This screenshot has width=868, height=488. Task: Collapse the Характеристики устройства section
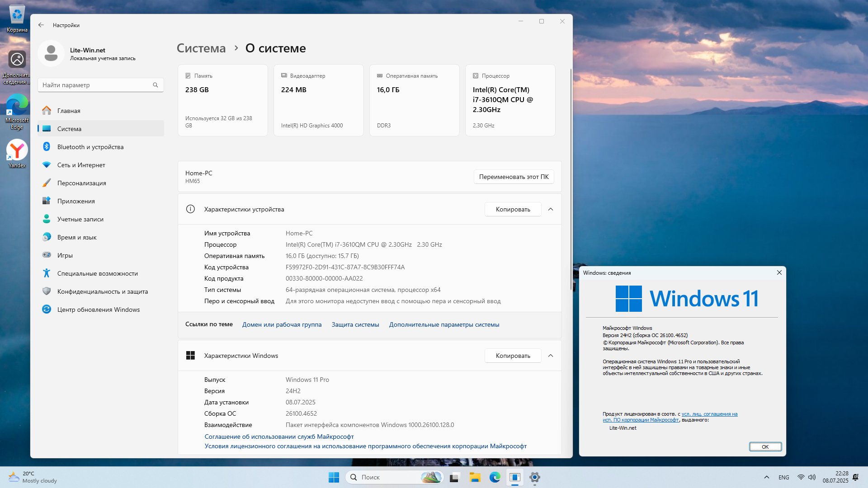tap(551, 209)
